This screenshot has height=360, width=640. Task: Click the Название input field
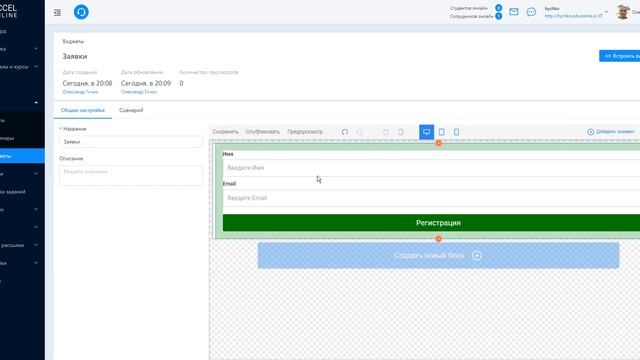coord(131,142)
